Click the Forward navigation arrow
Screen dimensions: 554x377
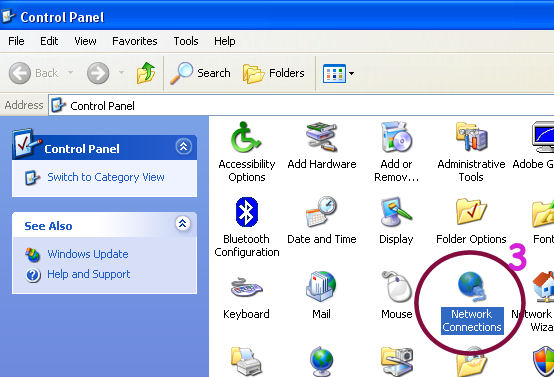click(x=98, y=73)
